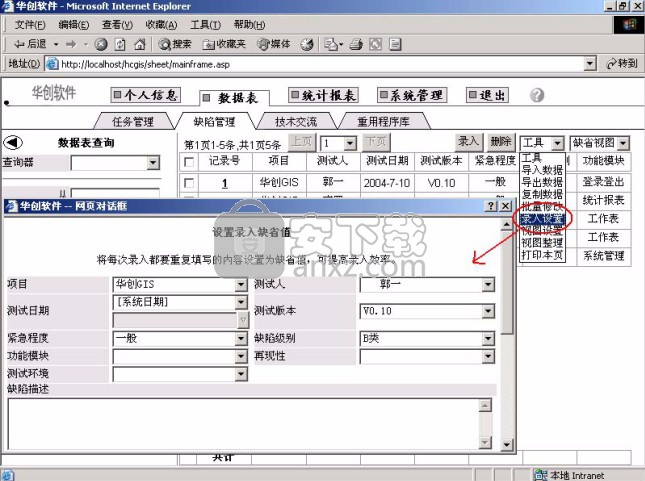Viewport: 645px width, 481px height.
Task: Open the 媒体 media toolbar button
Action: (x=274, y=44)
